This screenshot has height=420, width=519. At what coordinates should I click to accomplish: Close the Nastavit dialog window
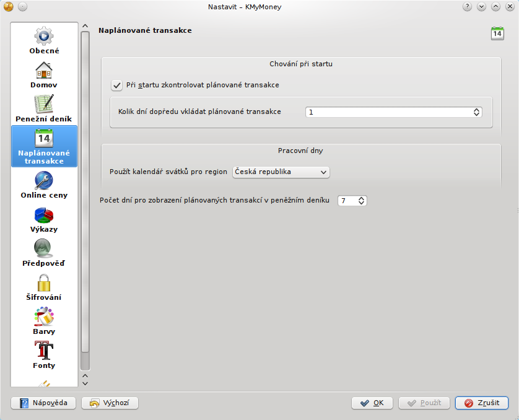[510, 7]
